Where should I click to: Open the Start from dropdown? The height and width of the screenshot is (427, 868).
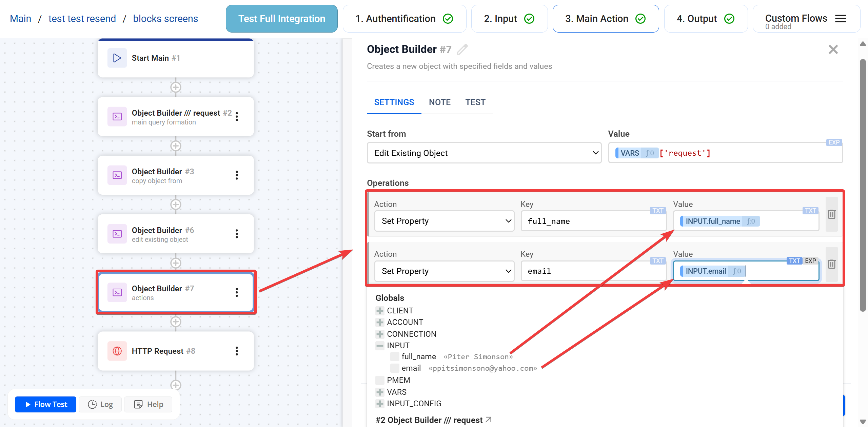484,153
